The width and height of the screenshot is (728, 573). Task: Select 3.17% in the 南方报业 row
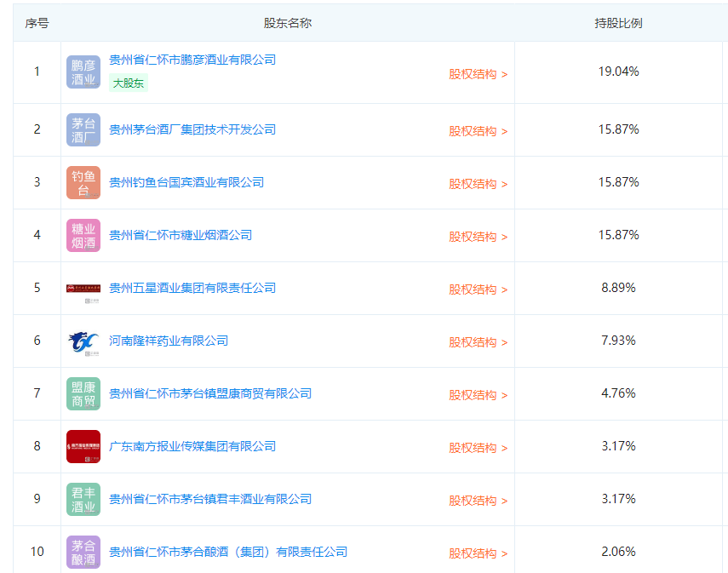(x=618, y=446)
